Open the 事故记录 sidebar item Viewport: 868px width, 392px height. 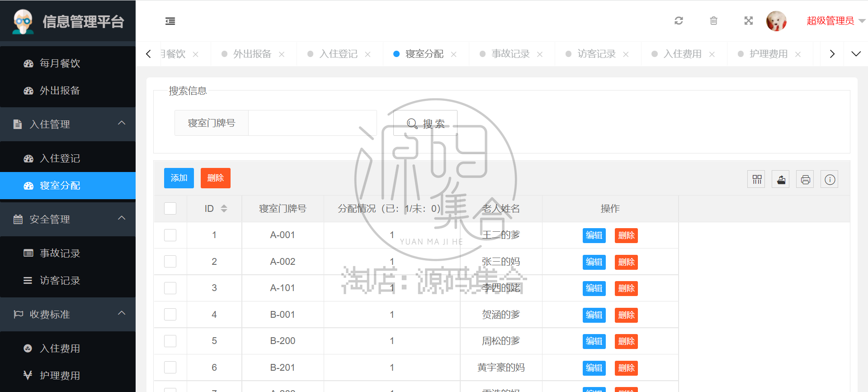tap(68, 253)
